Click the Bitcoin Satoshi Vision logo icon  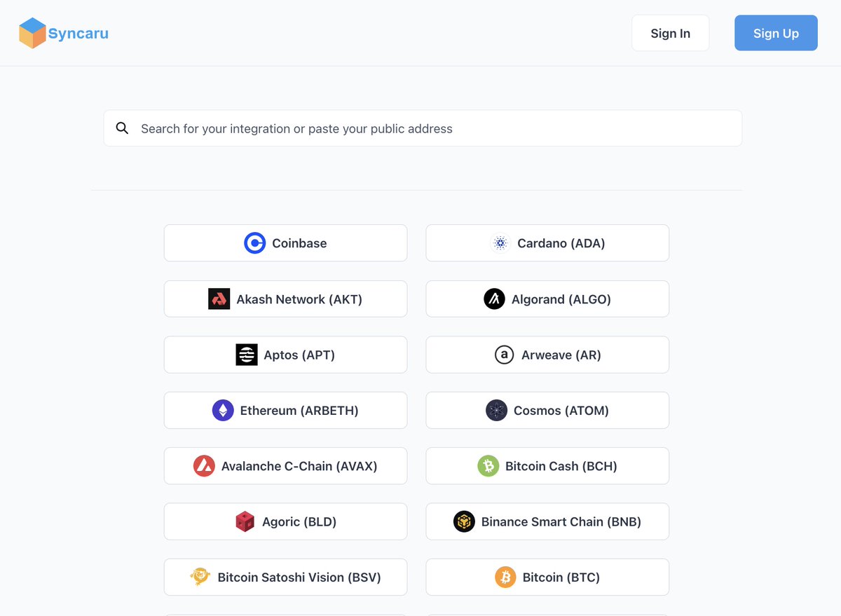(x=200, y=577)
